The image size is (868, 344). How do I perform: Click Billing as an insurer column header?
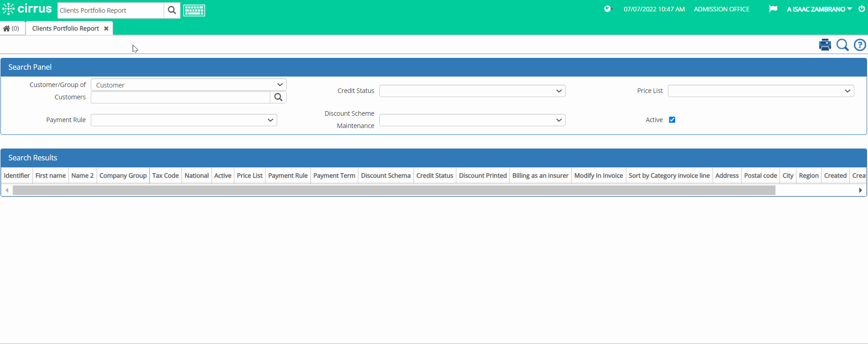click(x=540, y=175)
